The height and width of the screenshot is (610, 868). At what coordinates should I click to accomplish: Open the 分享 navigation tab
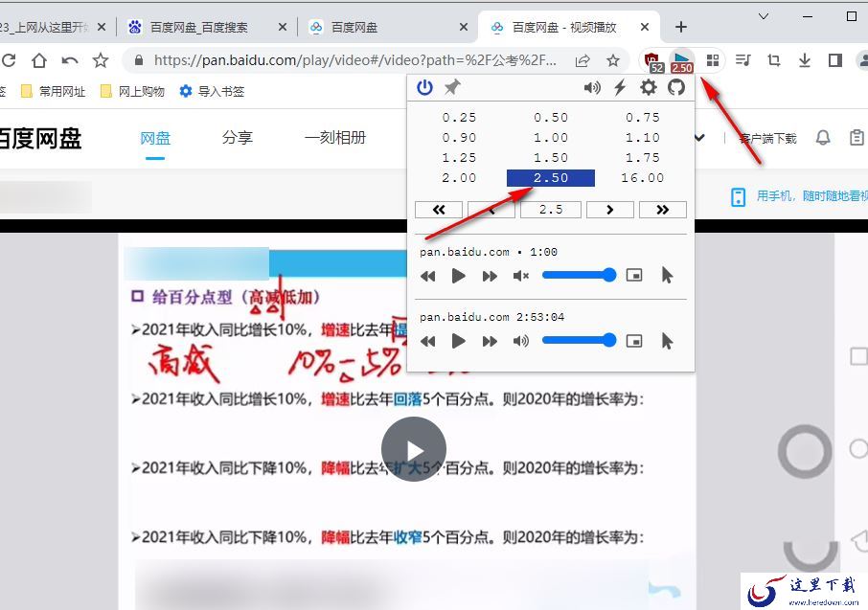(x=237, y=137)
